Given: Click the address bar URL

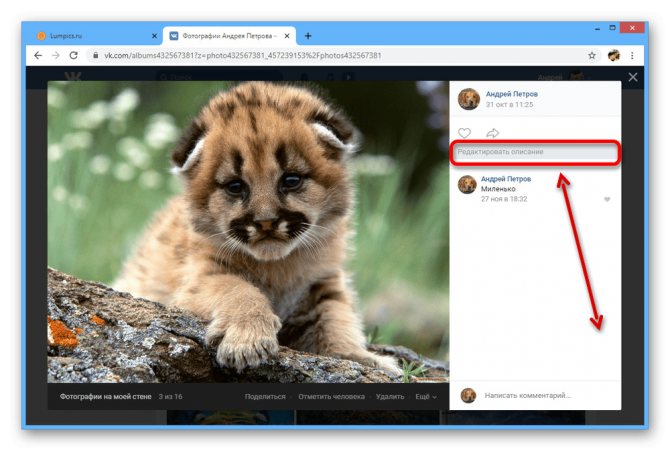Looking at the screenshot, I should click(x=243, y=56).
